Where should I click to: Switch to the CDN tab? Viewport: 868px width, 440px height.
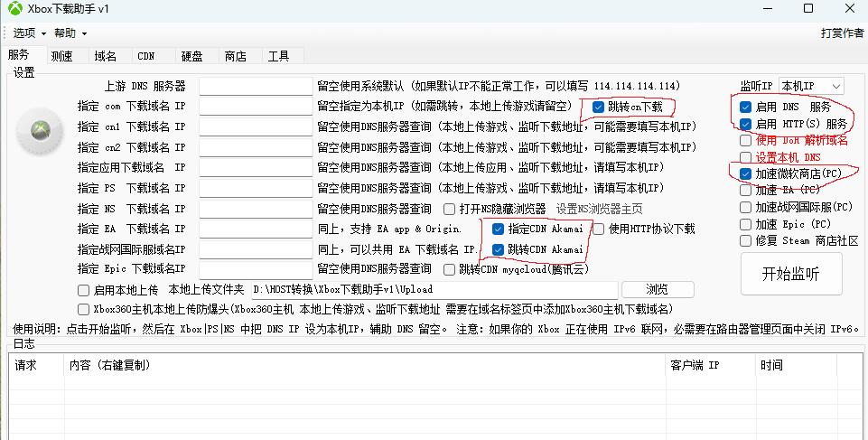[146, 56]
